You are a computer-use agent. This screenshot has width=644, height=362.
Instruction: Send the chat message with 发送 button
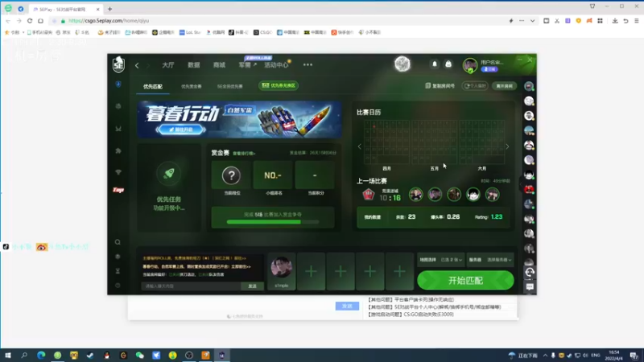click(x=252, y=286)
